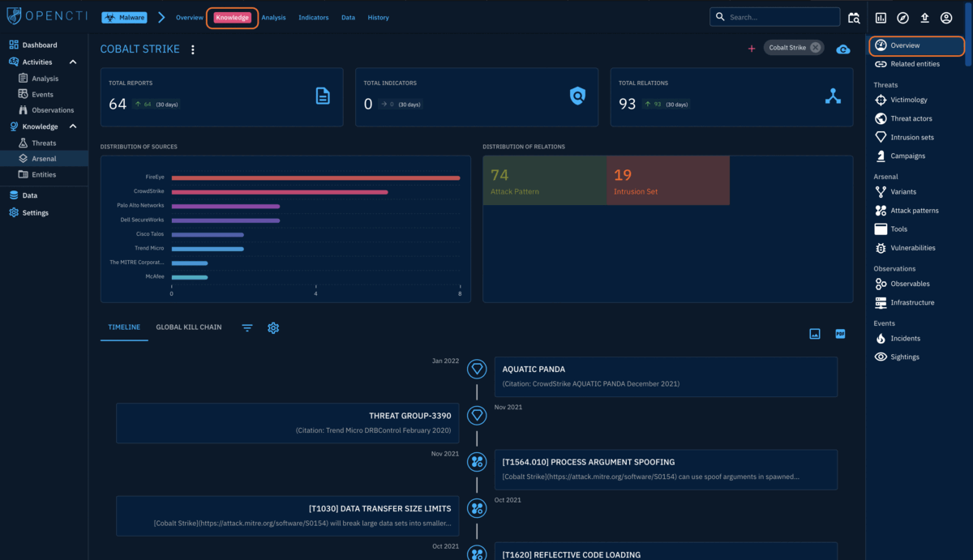Remove the Cobalt Strike alias chip
Screen dimensions: 973x560
pyautogui.click(x=815, y=48)
